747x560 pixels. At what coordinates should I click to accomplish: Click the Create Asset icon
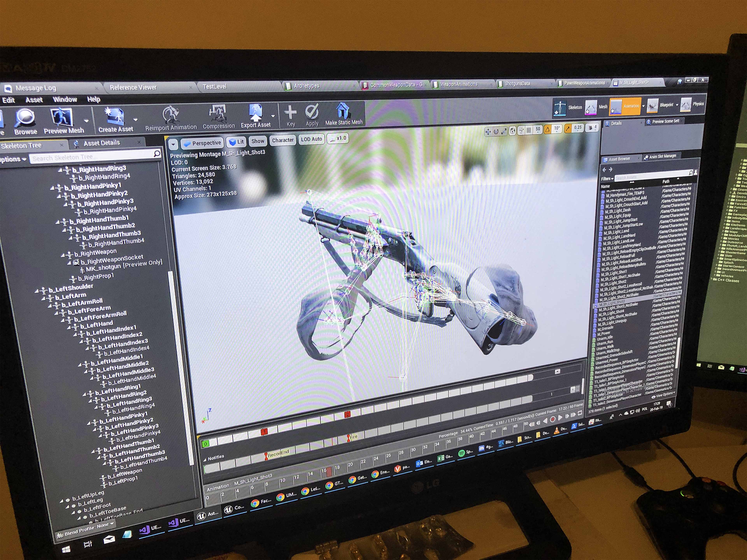tap(115, 116)
